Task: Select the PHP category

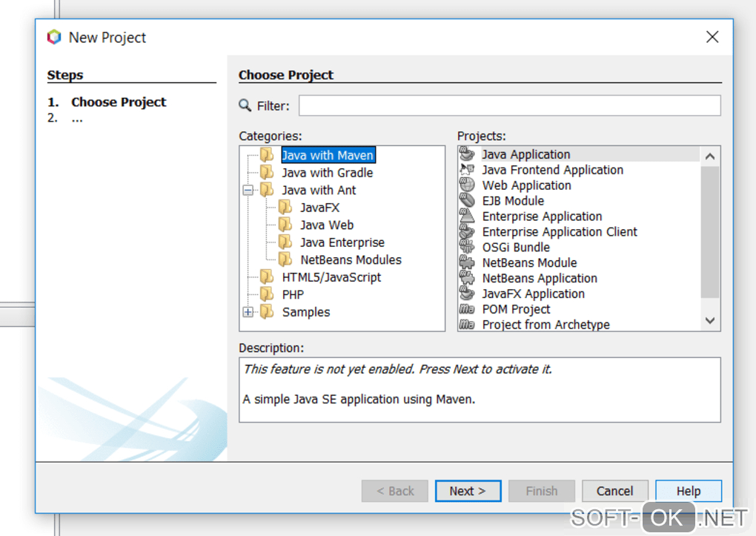Action: coord(293,294)
